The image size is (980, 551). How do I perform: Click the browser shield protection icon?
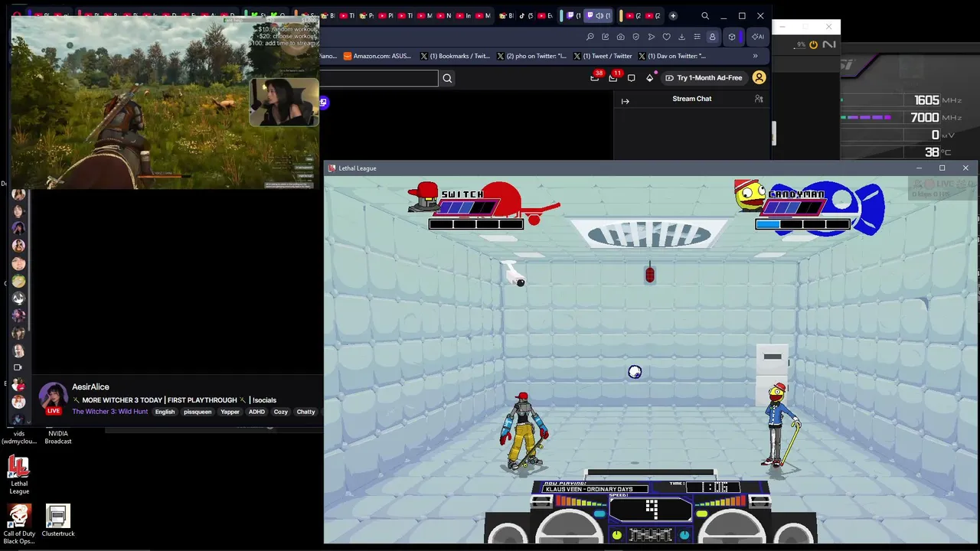(x=636, y=37)
